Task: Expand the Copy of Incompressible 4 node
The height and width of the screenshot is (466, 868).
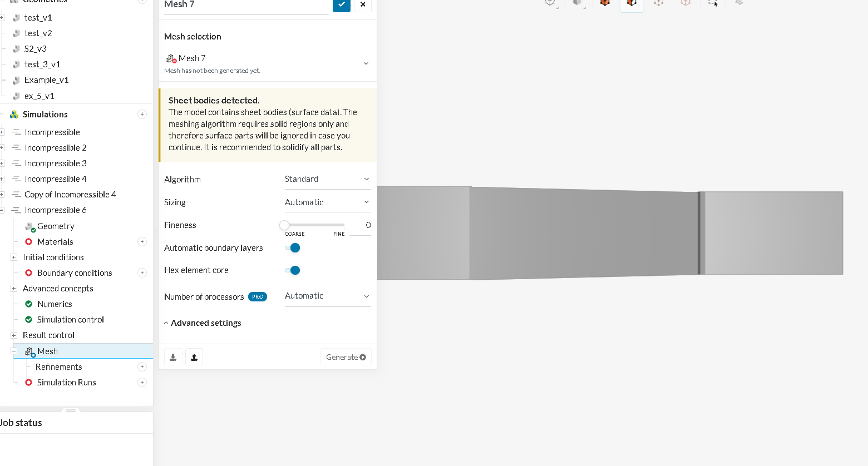Action: (x=2, y=194)
